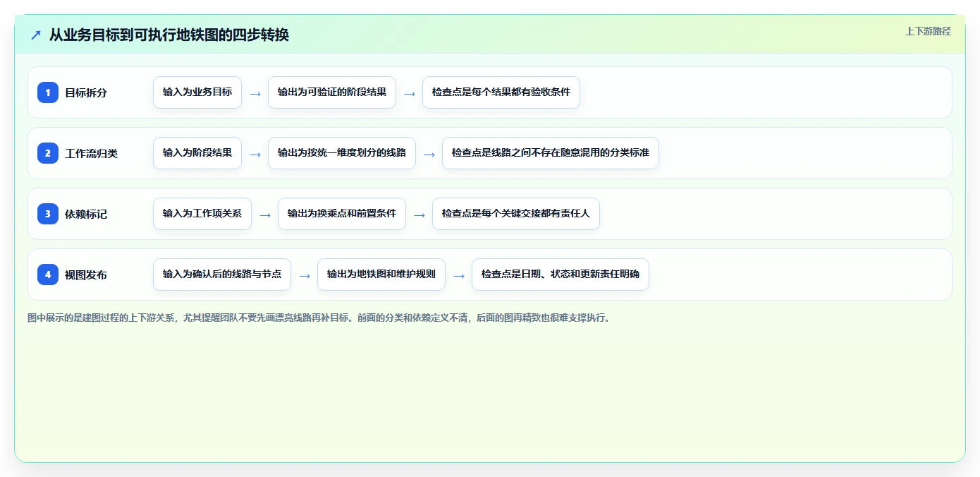Click the diagonal arrow icon beside the title

[36, 35]
